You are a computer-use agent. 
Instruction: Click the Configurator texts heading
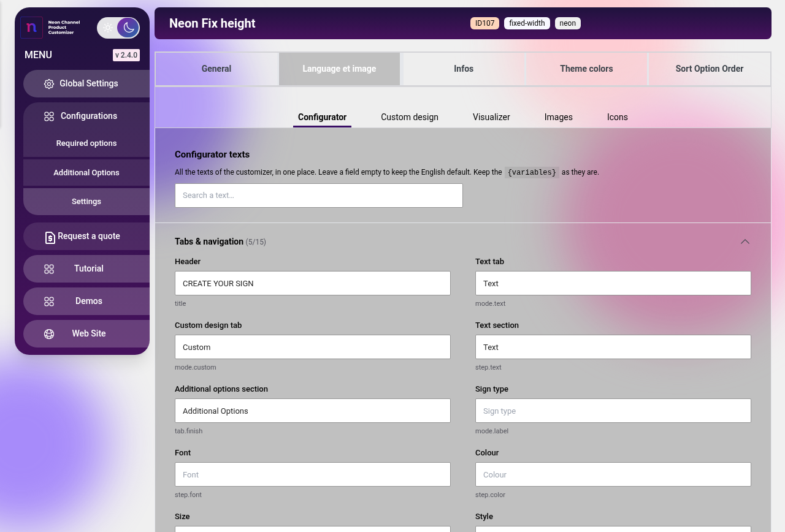click(x=212, y=154)
